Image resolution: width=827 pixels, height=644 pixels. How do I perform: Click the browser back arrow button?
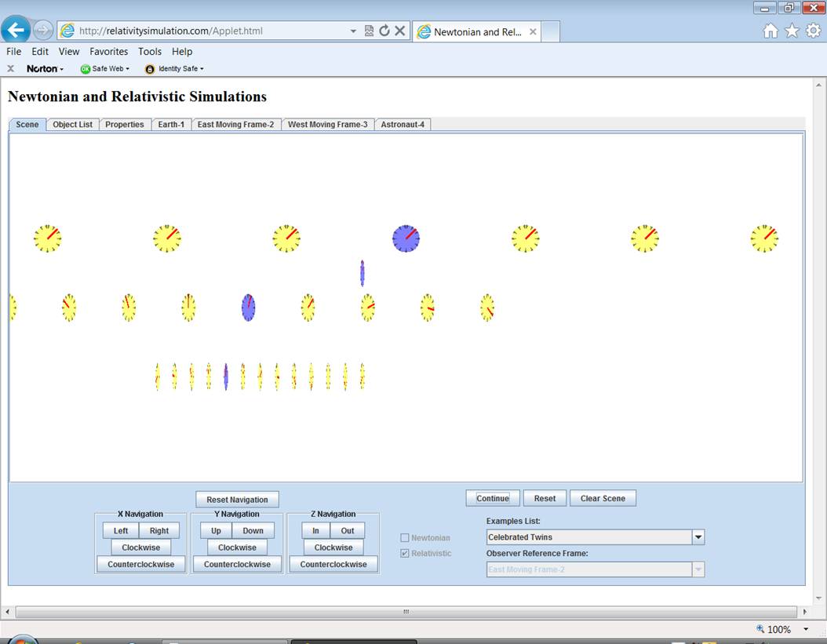click(x=16, y=31)
